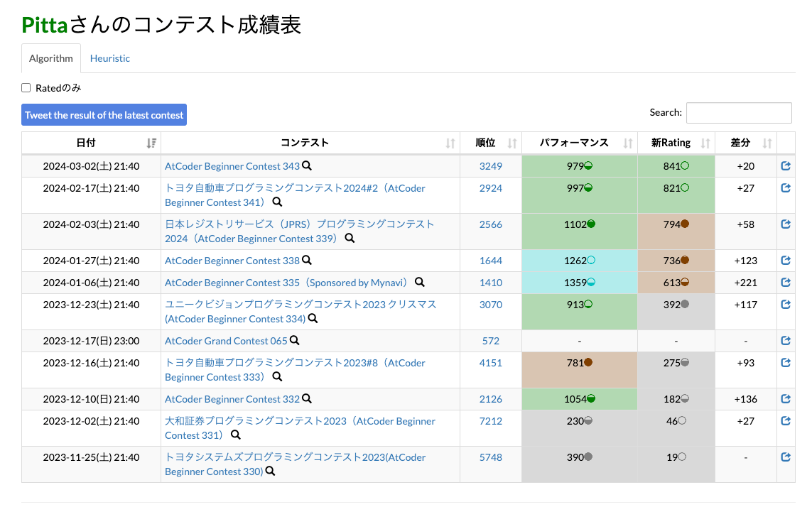Click performance value 781 cell
812x507 pixels.
tap(580, 370)
